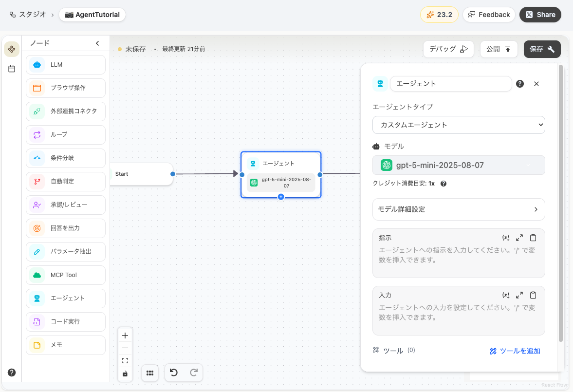573x392 pixels.
Task: Fit the view using the fullscreen canvas icon
Action: point(125,360)
